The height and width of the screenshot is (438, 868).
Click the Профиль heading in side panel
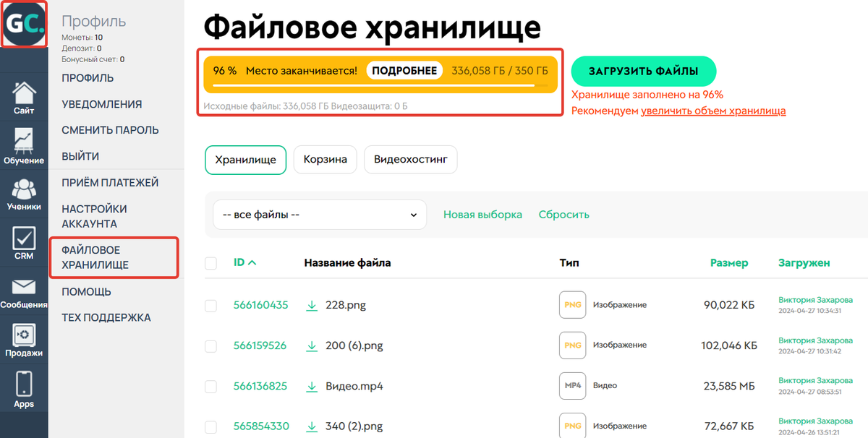tap(93, 22)
